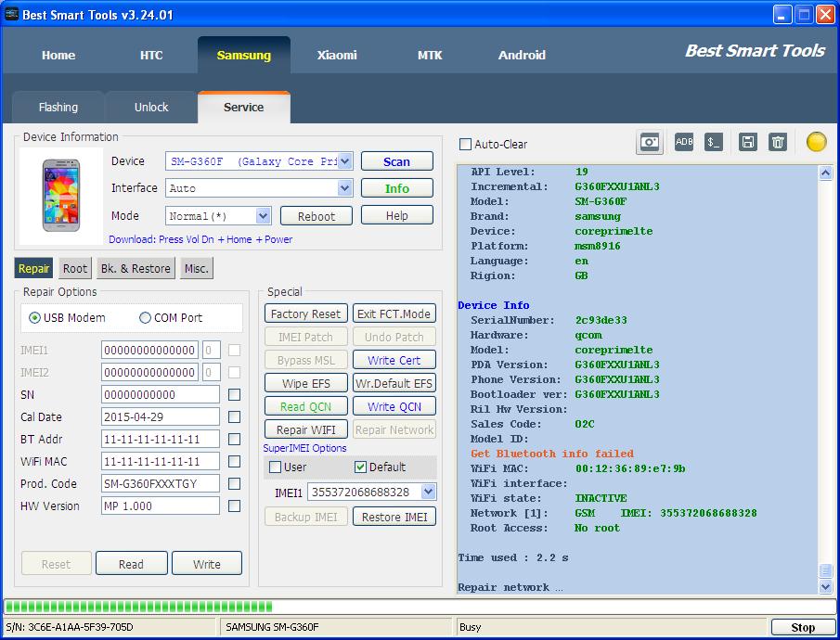Open the Bk. & Restore section tab
The width and height of the screenshot is (840, 640).
pos(136,268)
